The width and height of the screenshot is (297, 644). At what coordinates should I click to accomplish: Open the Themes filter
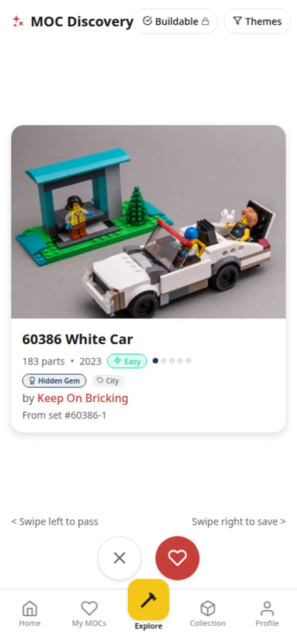(x=257, y=21)
